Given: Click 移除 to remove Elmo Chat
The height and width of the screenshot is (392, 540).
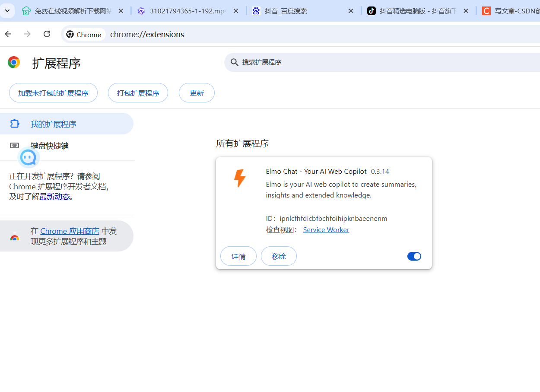Looking at the screenshot, I should coord(279,256).
